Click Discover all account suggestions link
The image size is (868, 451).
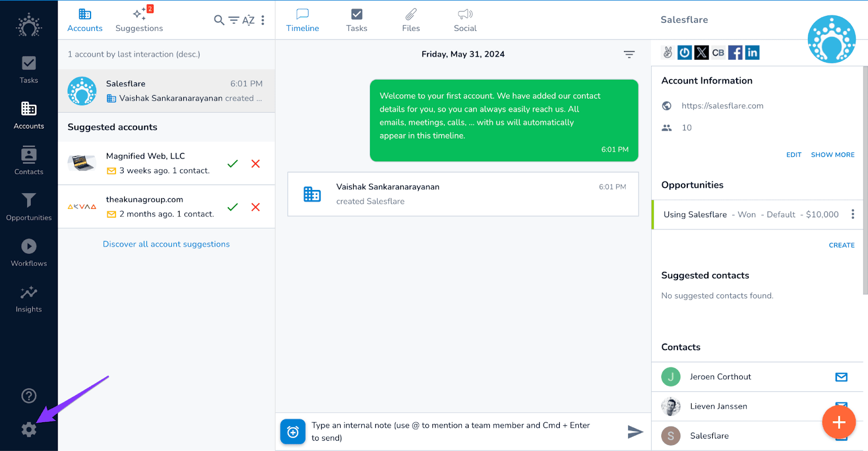[x=167, y=244]
